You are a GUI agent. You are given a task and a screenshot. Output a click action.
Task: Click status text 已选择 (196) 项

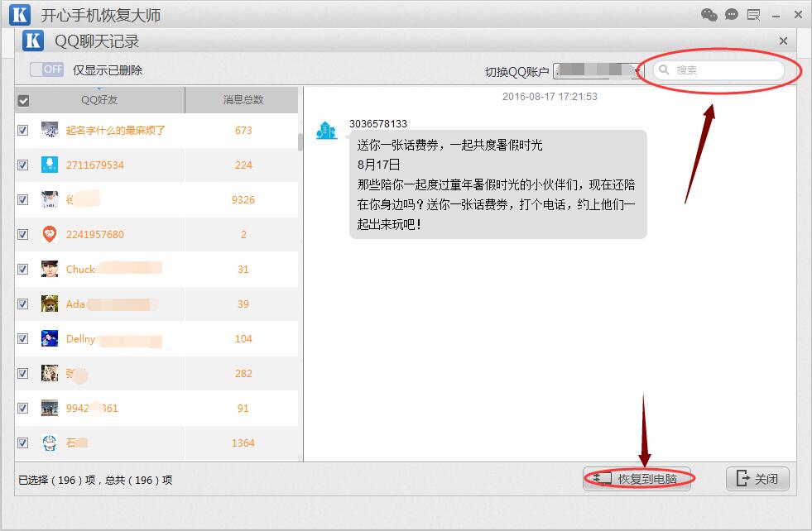57,480
